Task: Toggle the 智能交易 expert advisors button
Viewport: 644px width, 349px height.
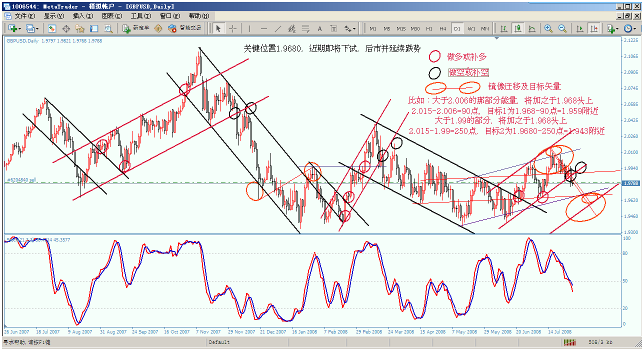Action: click(185, 28)
